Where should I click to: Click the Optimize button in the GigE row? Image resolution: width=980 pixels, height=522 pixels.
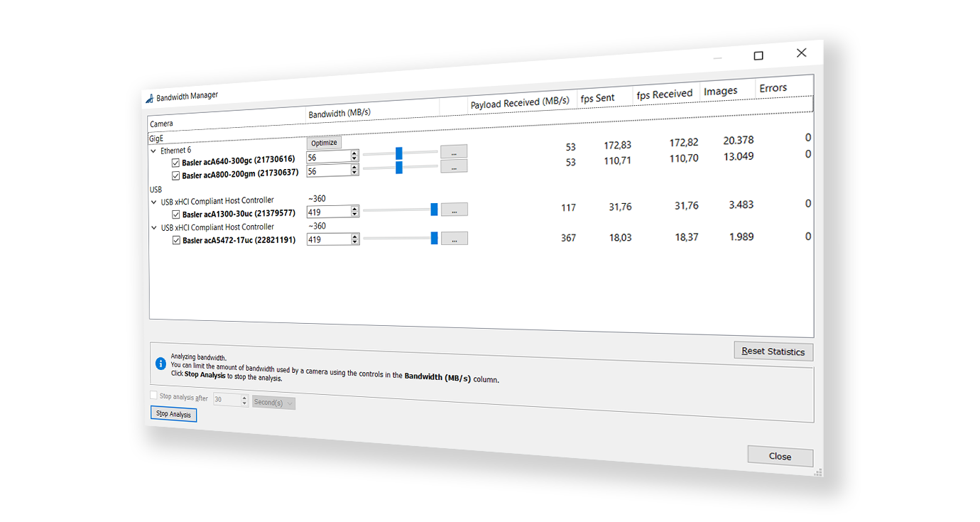(x=324, y=143)
